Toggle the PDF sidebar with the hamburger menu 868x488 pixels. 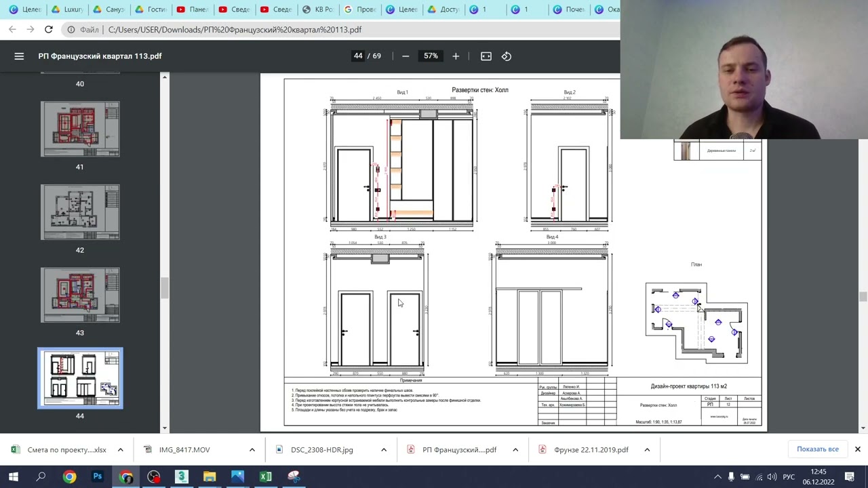click(x=19, y=56)
